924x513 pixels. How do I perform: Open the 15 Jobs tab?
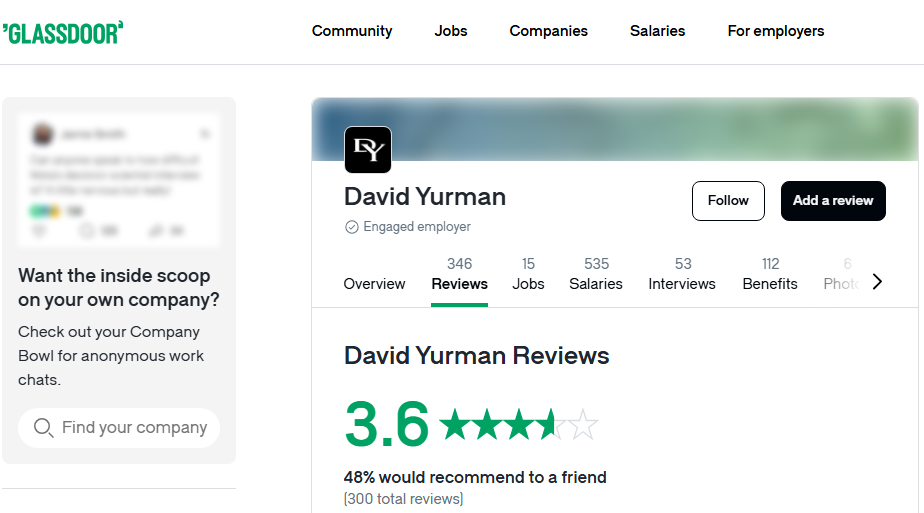point(528,274)
